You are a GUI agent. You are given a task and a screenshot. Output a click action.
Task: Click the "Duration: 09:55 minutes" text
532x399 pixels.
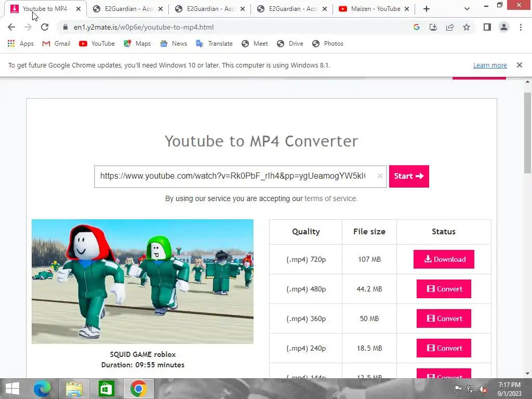(142, 365)
